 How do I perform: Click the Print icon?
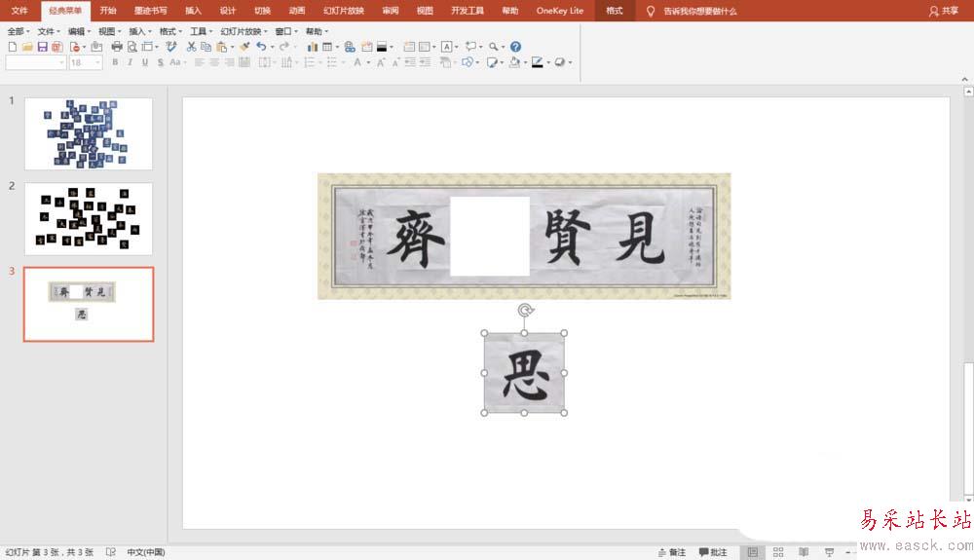click(117, 47)
